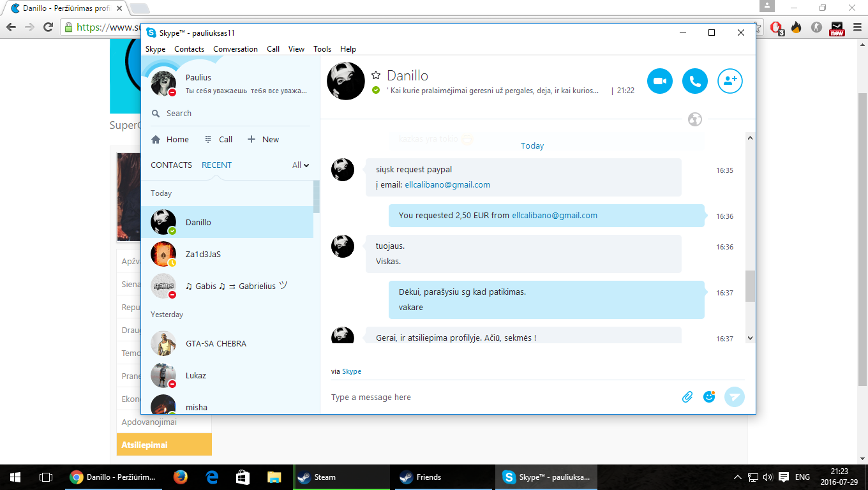Expand the All filter dropdown
Screen dimensions: 868x490
[301, 165]
